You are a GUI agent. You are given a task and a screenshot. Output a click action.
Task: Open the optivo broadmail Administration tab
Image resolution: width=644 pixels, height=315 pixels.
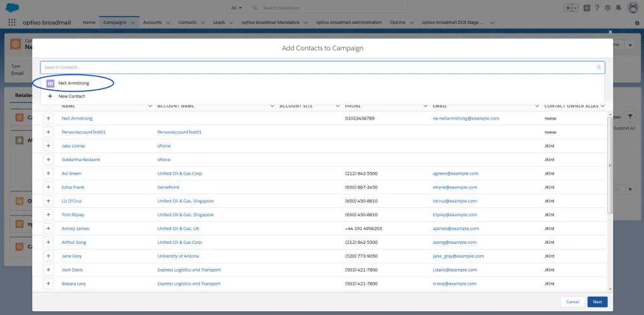[x=349, y=23]
